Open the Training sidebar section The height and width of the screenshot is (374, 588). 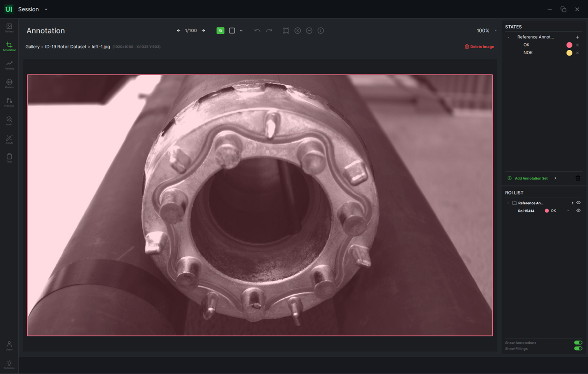[9, 65]
